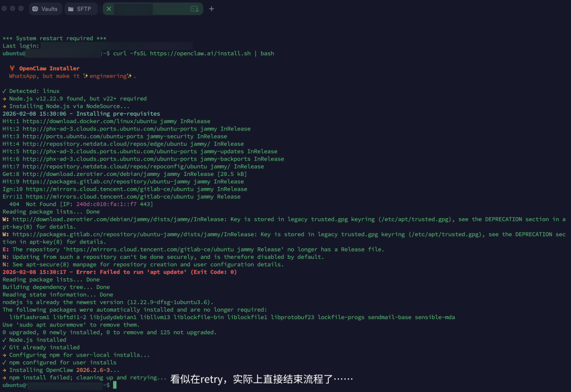Add a new tab with plus button
Image resolution: width=571 pixels, height=392 pixels.
(x=211, y=9)
